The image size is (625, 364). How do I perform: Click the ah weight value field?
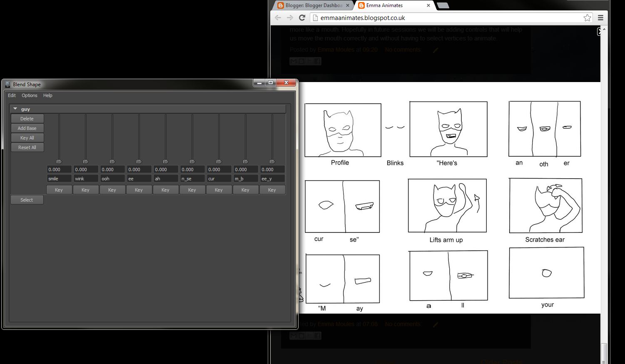pyautogui.click(x=166, y=170)
